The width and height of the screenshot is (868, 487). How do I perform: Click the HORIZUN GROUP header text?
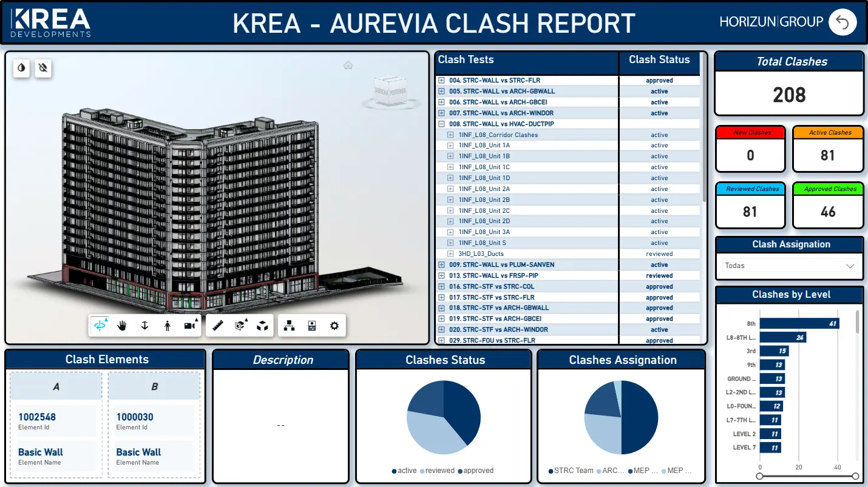771,22
